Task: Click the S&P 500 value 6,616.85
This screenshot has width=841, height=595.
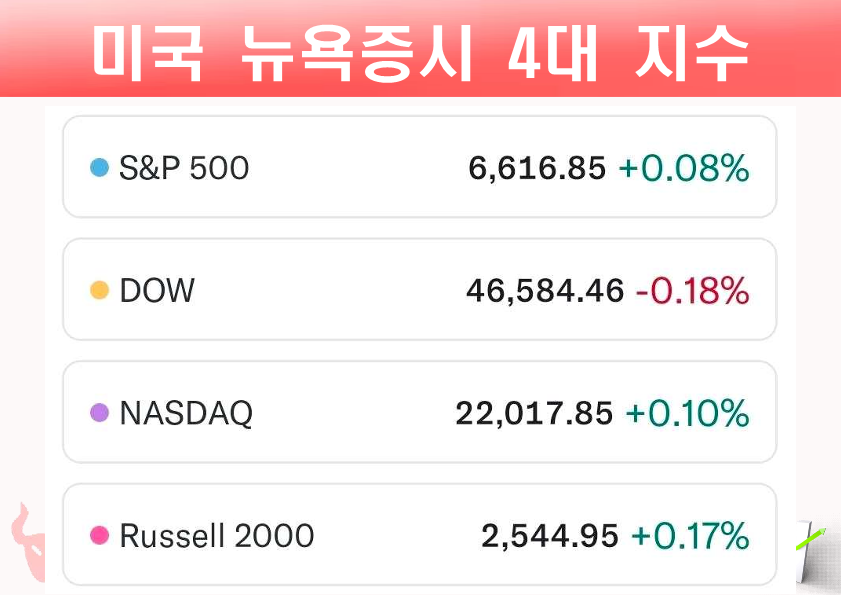Action: 536,169
